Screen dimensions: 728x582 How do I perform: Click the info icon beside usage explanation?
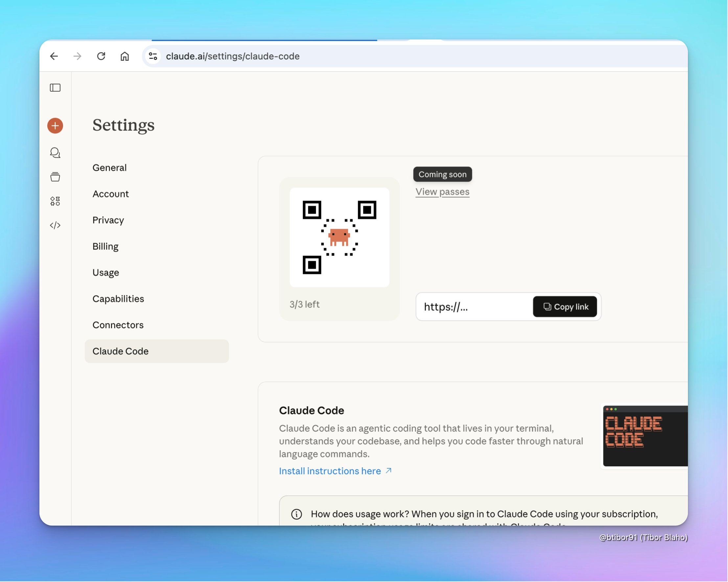296,514
